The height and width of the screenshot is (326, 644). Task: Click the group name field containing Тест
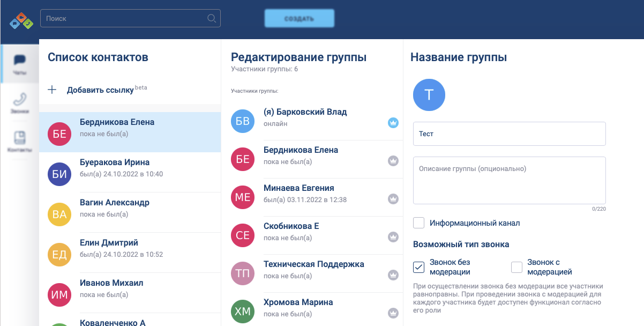509,134
